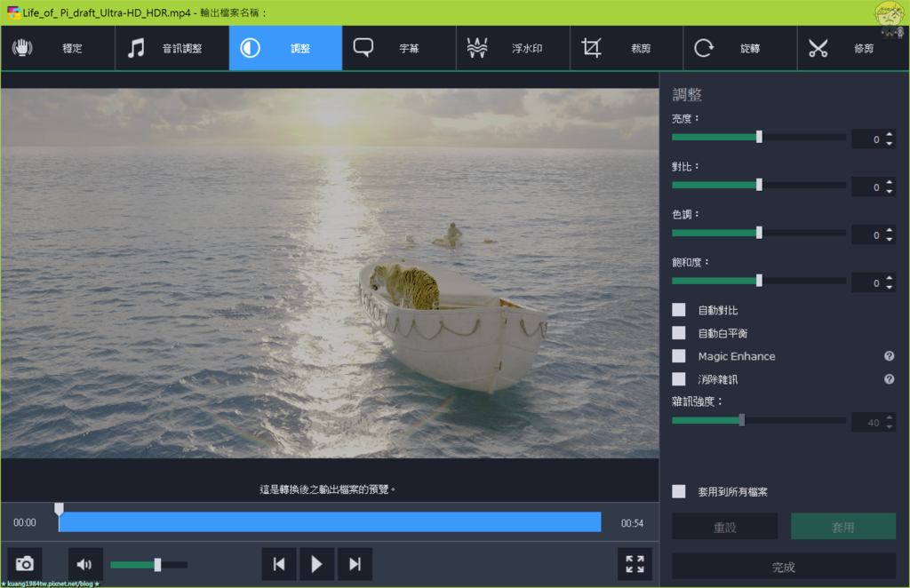The width and height of the screenshot is (910, 588).
Task: Mute audio with the speaker icon
Action: click(x=84, y=564)
